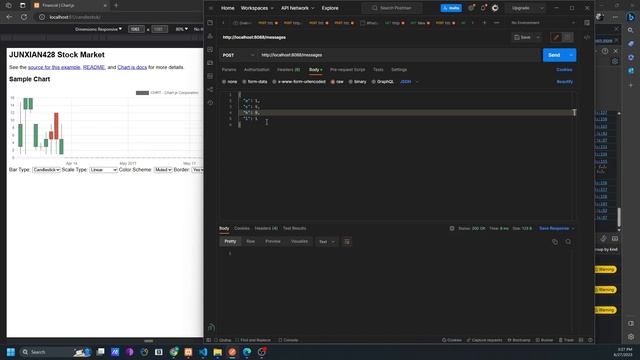The width and height of the screenshot is (640, 360).
Task: Open the Postman notifications bell icon
Action: [x=483, y=8]
